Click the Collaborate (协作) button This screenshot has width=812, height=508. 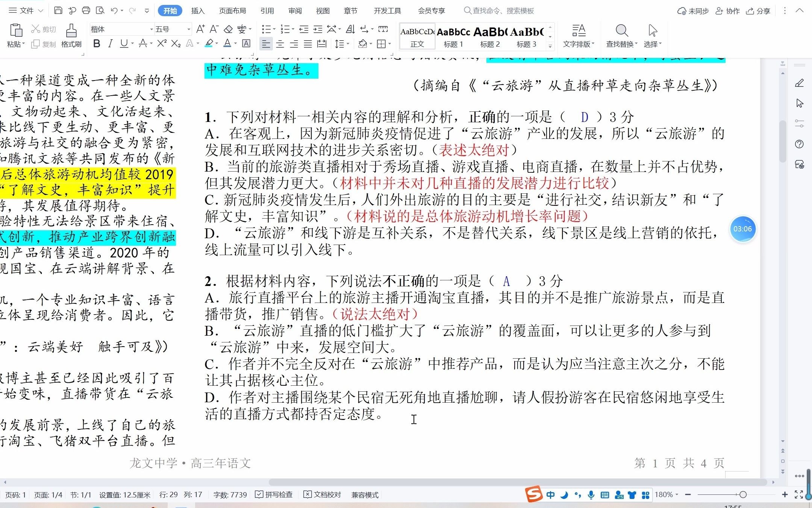click(x=727, y=11)
